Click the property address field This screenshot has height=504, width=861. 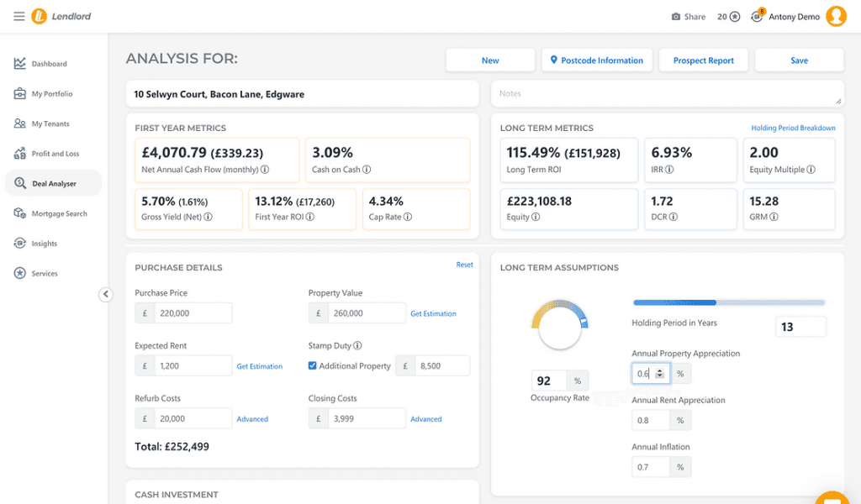(x=302, y=94)
